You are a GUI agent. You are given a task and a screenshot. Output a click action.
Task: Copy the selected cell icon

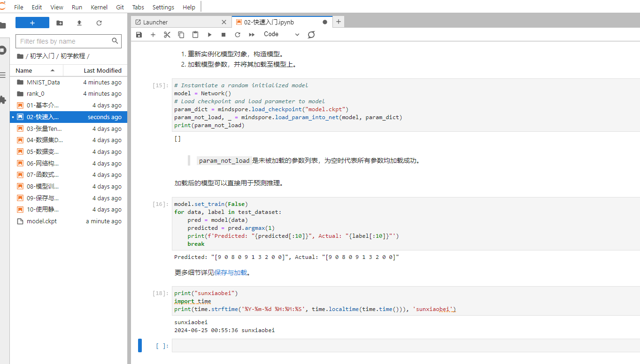pos(181,34)
